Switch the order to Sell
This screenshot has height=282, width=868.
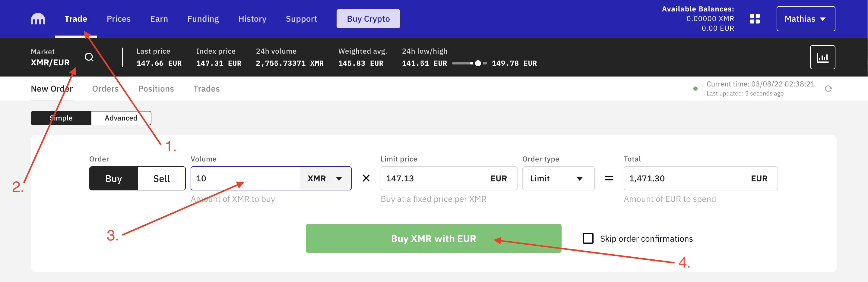click(x=161, y=178)
